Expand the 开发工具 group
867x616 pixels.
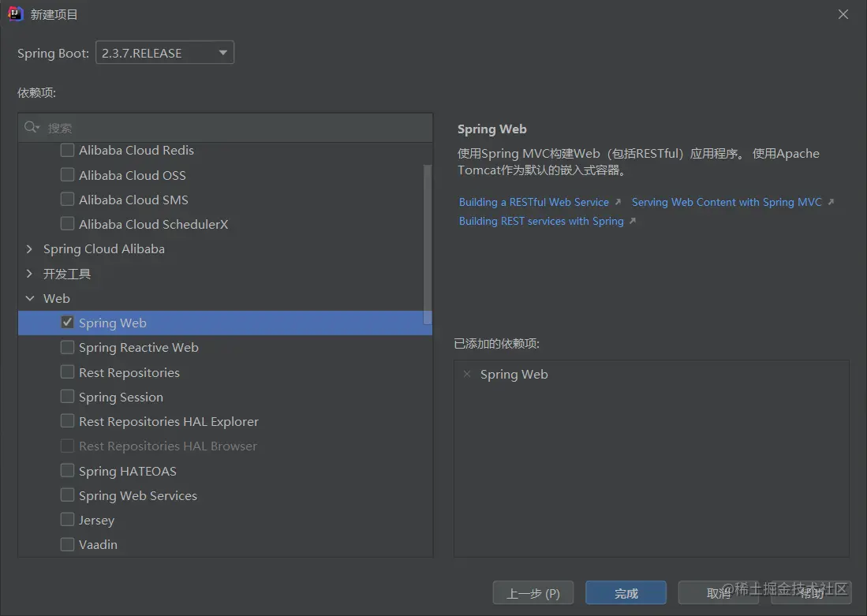29,274
